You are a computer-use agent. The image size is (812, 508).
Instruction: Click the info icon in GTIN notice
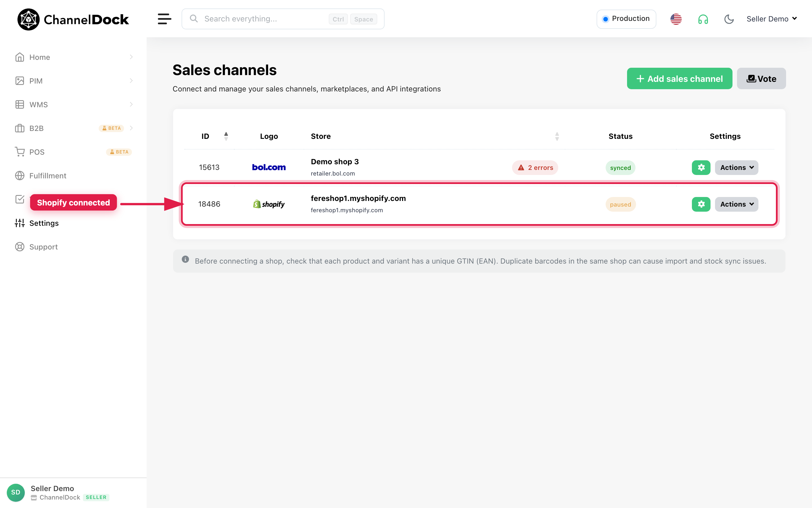pyautogui.click(x=185, y=259)
